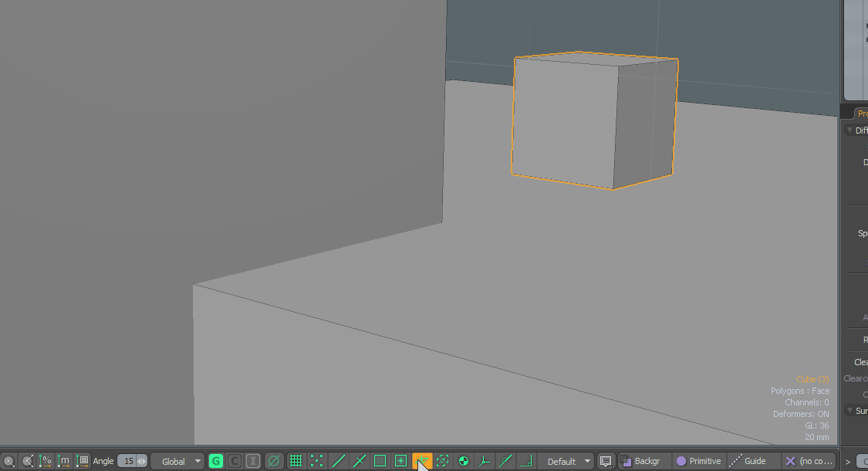Toggle the green G snapping mode
Image resolution: width=868 pixels, height=471 pixels.
pos(216,461)
